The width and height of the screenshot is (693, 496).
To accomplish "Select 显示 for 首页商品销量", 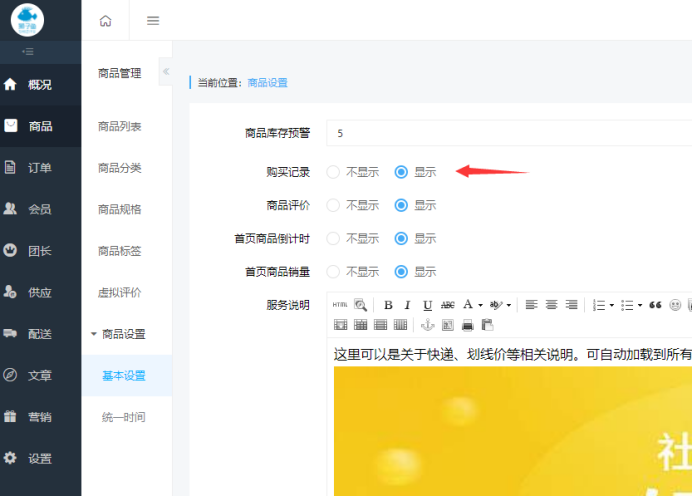I will 402,271.
